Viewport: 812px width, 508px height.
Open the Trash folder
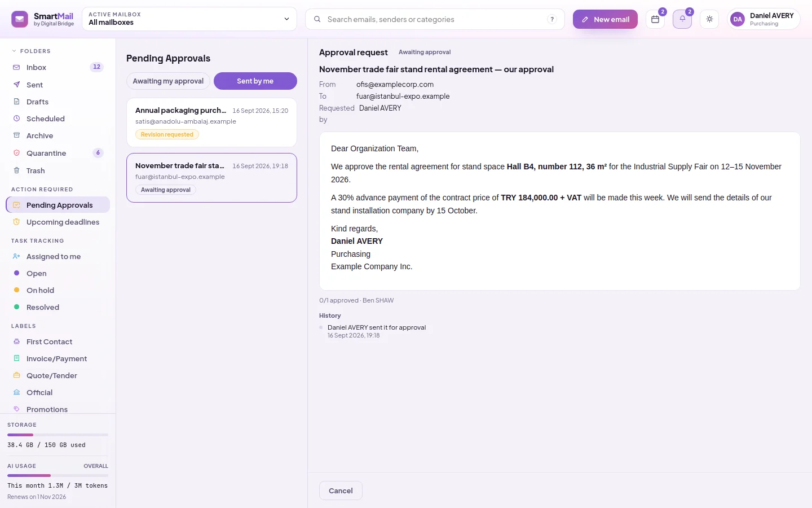[x=58, y=170]
